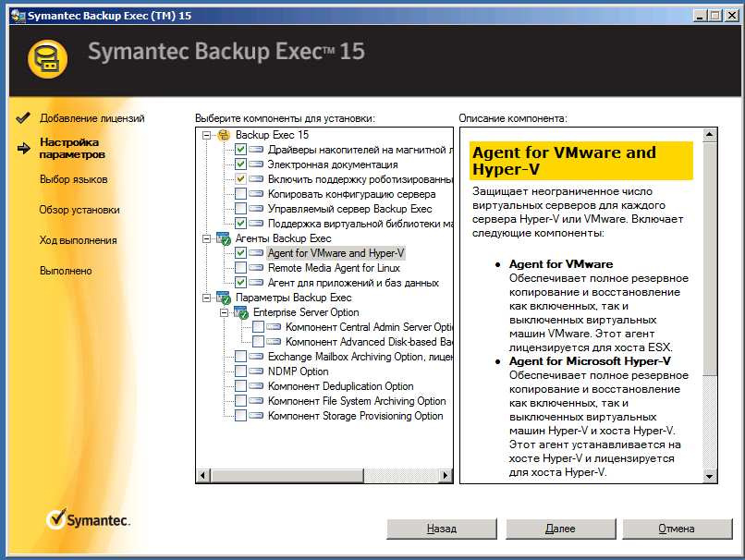Click the drive icon beside Копировать конфигурацию сервера
Image resolution: width=745 pixels, height=560 pixels.
click(x=256, y=194)
